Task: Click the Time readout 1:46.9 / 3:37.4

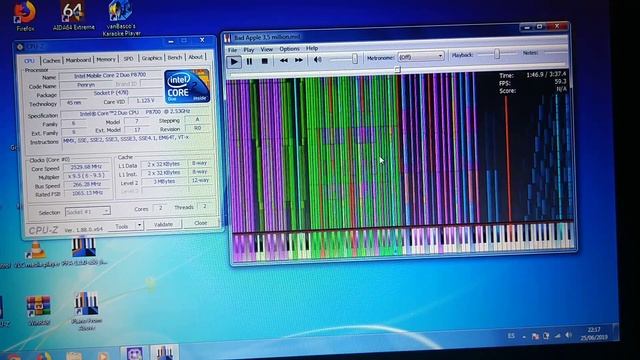Action: tap(546, 75)
